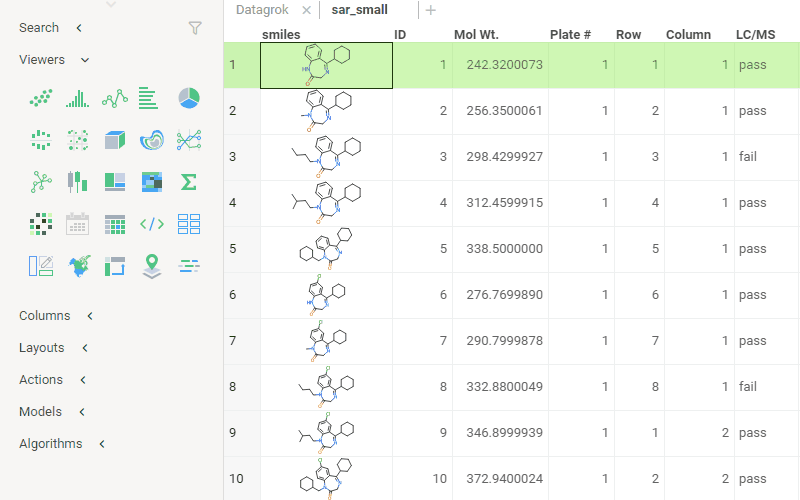Add a network diagram viewer
The height and width of the screenshot is (500, 800).
[40, 182]
